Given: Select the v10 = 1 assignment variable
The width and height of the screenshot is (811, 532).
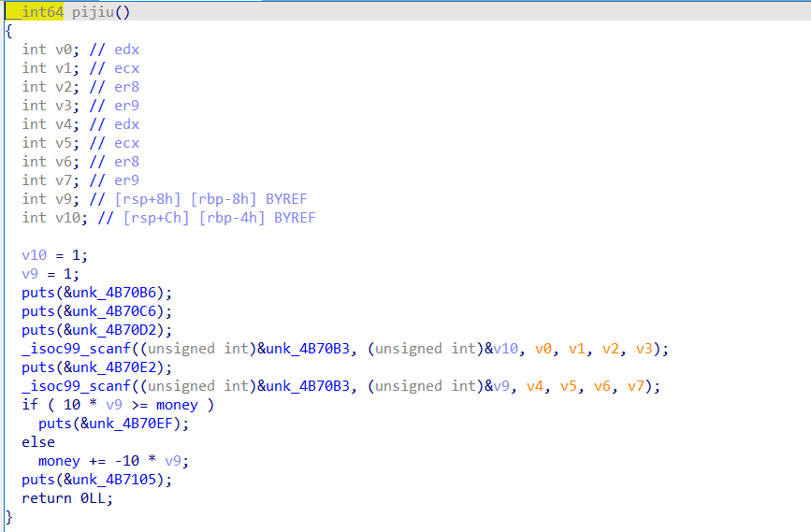Looking at the screenshot, I should pyautogui.click(x=34, y=255).
